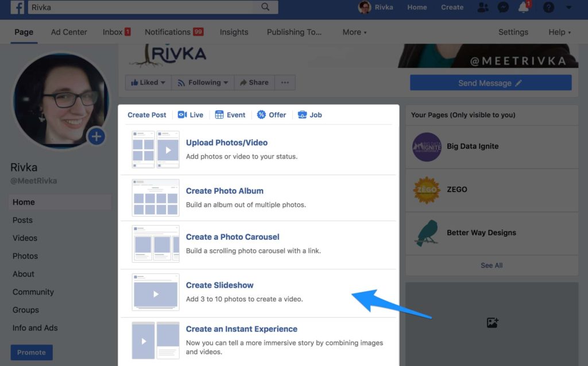Click the plus icon on profile picture

(x=96, y=136)
